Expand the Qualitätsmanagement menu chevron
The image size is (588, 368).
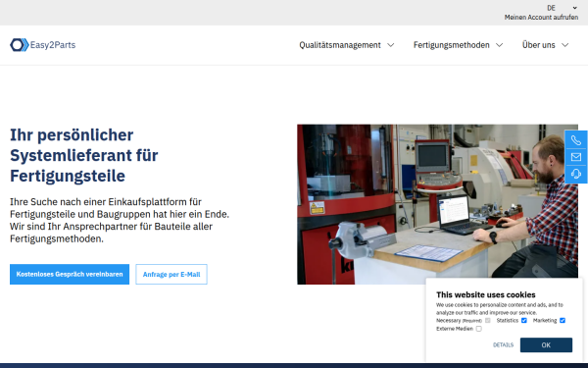coord(391,45)
